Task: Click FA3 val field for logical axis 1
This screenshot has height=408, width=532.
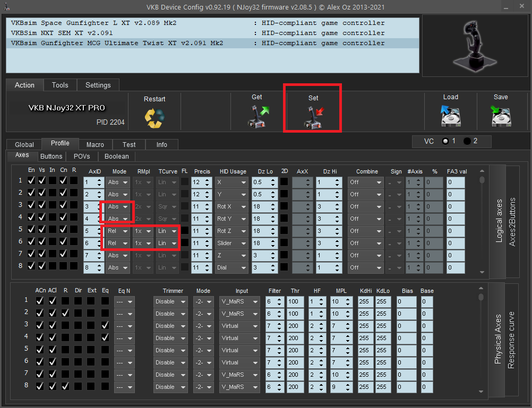Action: (456, 182)
